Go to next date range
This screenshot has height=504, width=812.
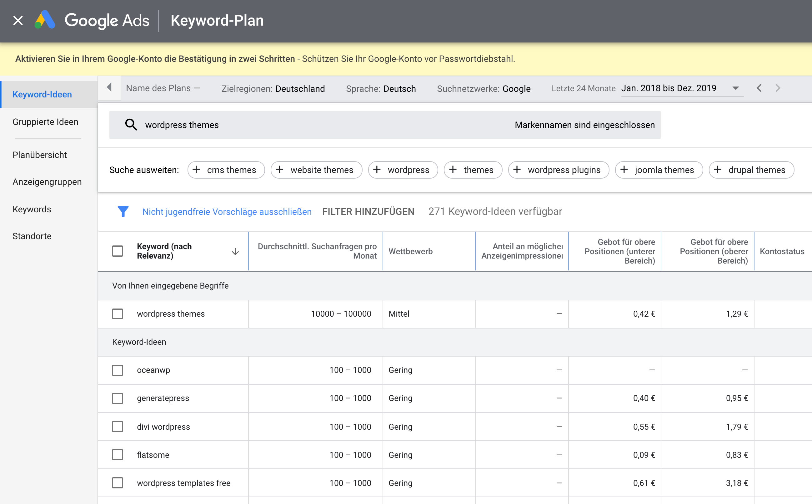click(x=778, y=88)
